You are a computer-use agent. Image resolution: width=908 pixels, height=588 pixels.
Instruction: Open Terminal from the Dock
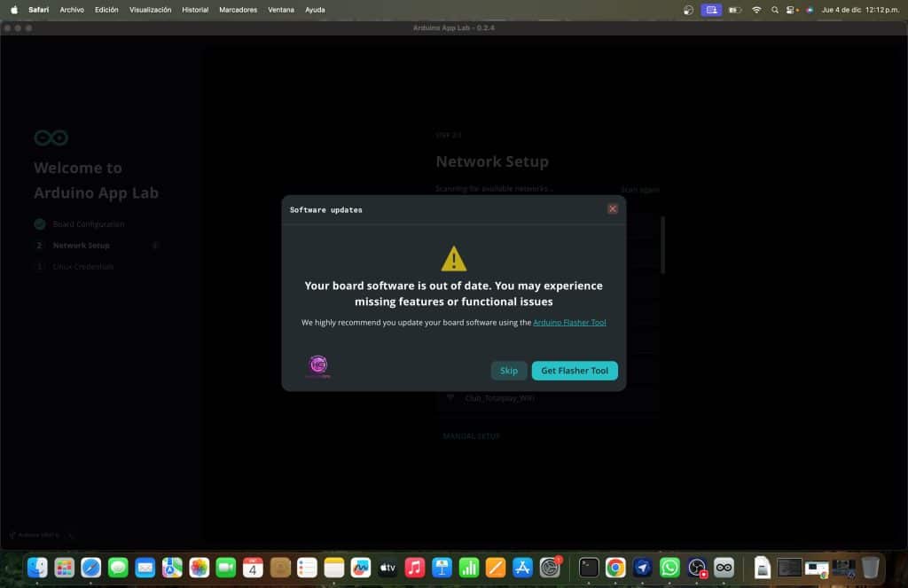click(x=589, y=568)
